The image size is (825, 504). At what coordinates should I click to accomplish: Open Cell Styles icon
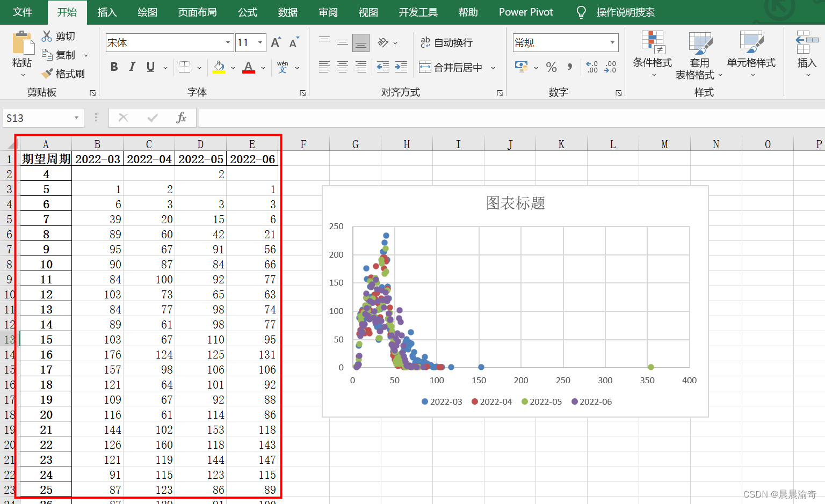[x=751, y=43]
